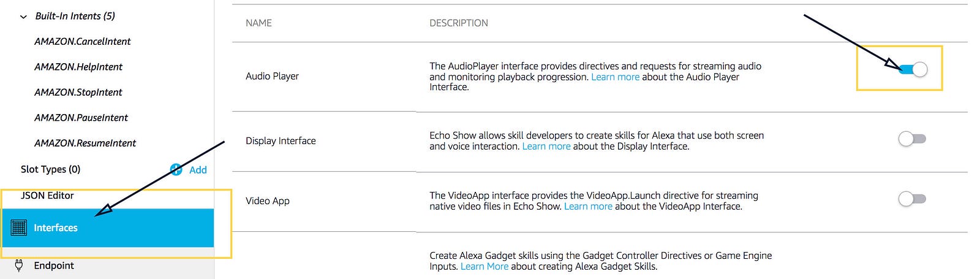Click Add link for Slot Types
Screen dimensions: 980x279
[x=198, y=170]
